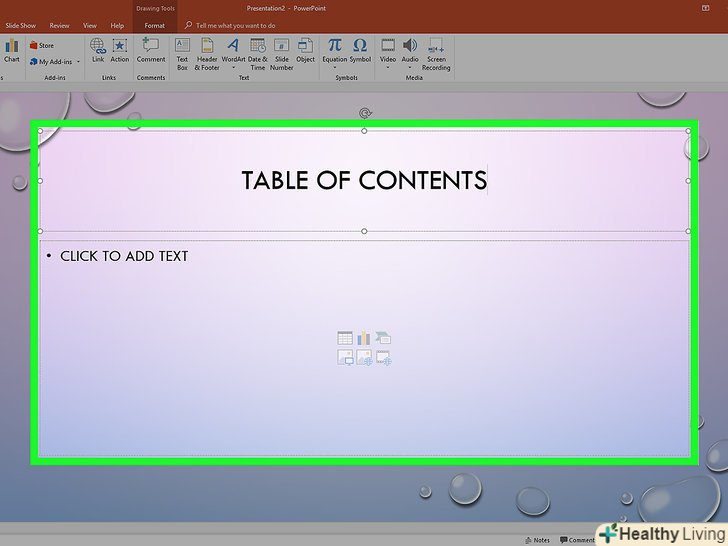The height and width of the screenshot is (546, 728).
Task: Click the bottom-center sizing handle of the title box
Action: coord(364,231)
